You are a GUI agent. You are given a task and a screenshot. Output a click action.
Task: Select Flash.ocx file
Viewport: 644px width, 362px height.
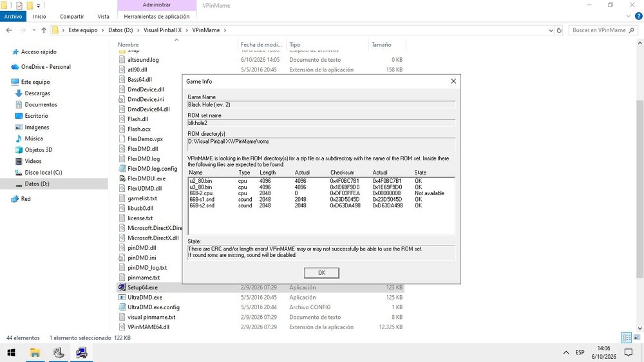coord(139,129)
